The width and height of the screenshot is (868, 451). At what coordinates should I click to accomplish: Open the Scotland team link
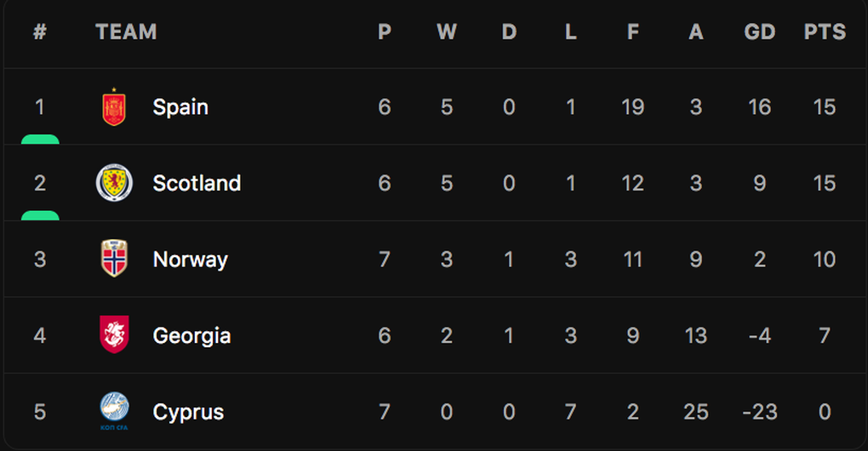(x=197, y=183)
